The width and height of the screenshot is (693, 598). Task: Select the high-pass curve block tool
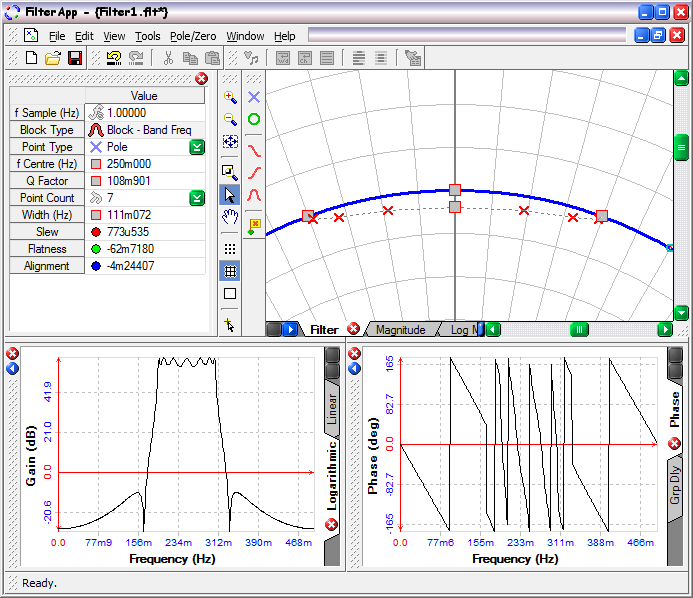point(254,172)
